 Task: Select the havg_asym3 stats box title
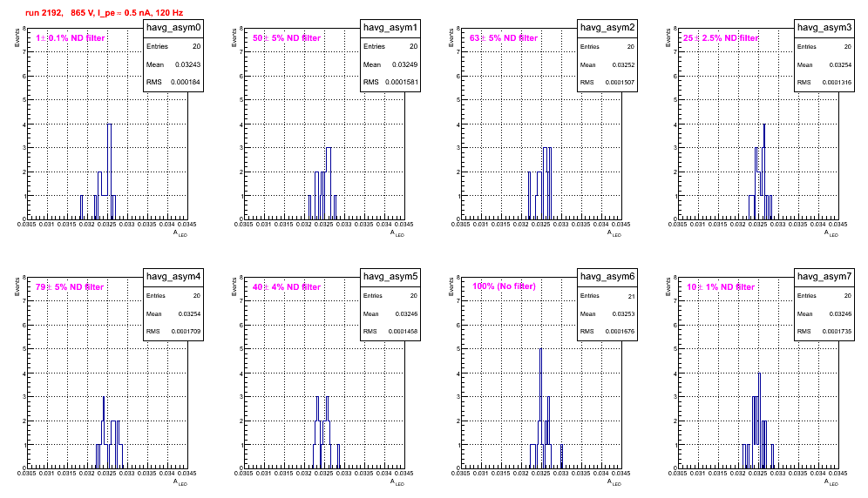(x=824, y=28)
